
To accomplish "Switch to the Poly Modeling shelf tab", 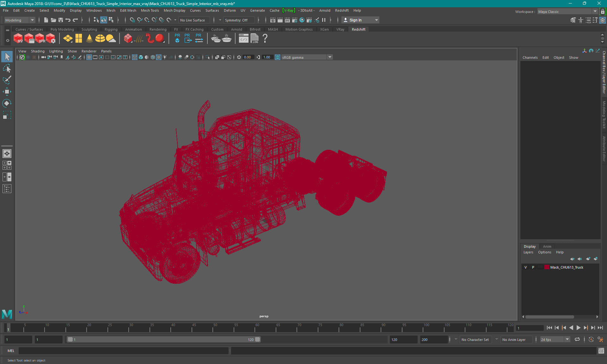I will pyautogui.click(x=62, y=29).
